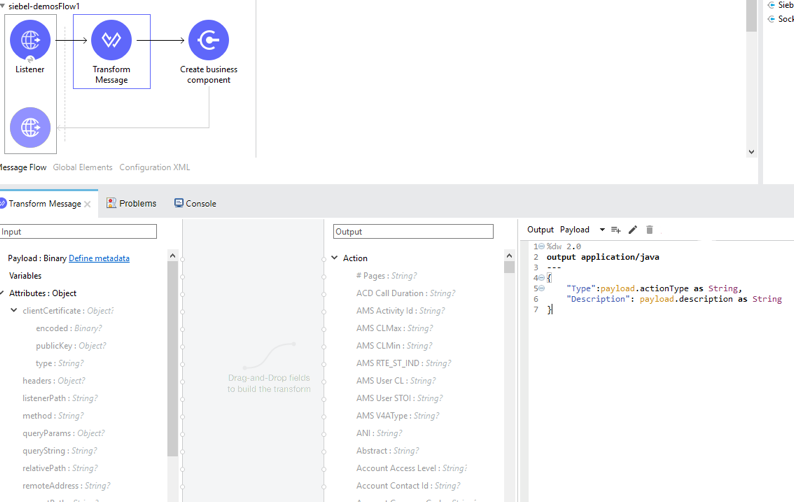
Task: Open the Payload output dropdown arrow
Action: (x=602, y=230)
